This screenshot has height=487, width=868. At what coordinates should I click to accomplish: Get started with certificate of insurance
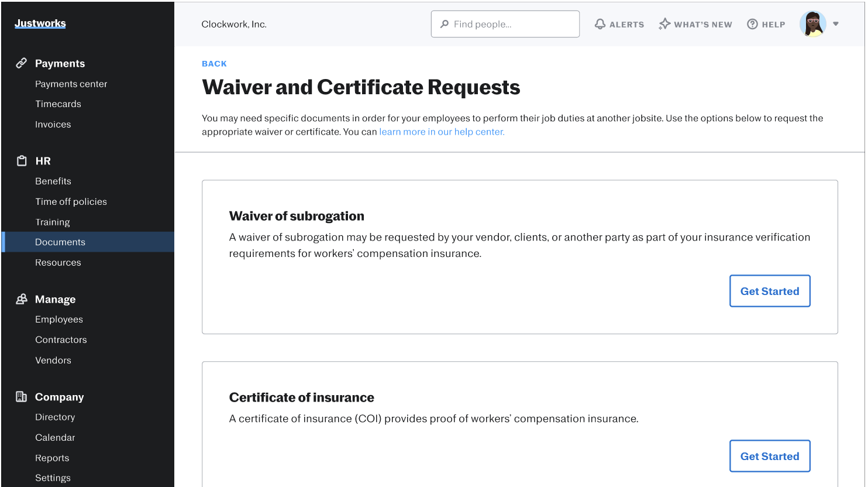click(770, 456)
